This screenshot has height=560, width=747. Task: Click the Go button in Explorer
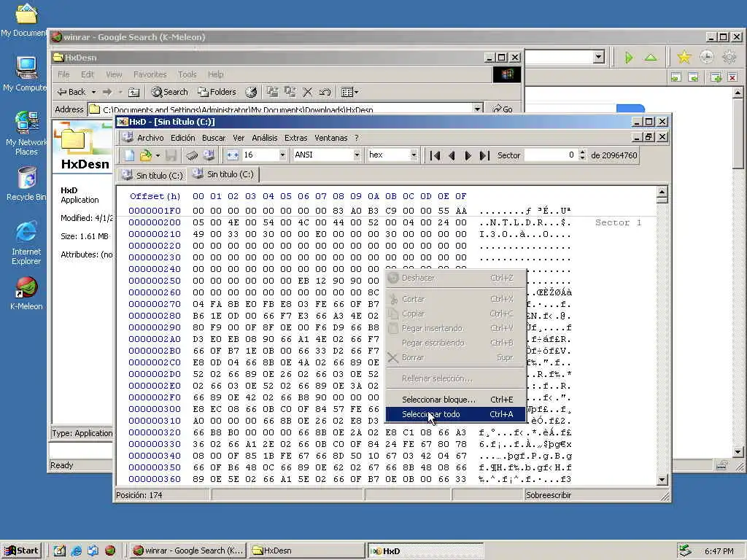pos(503,109)
